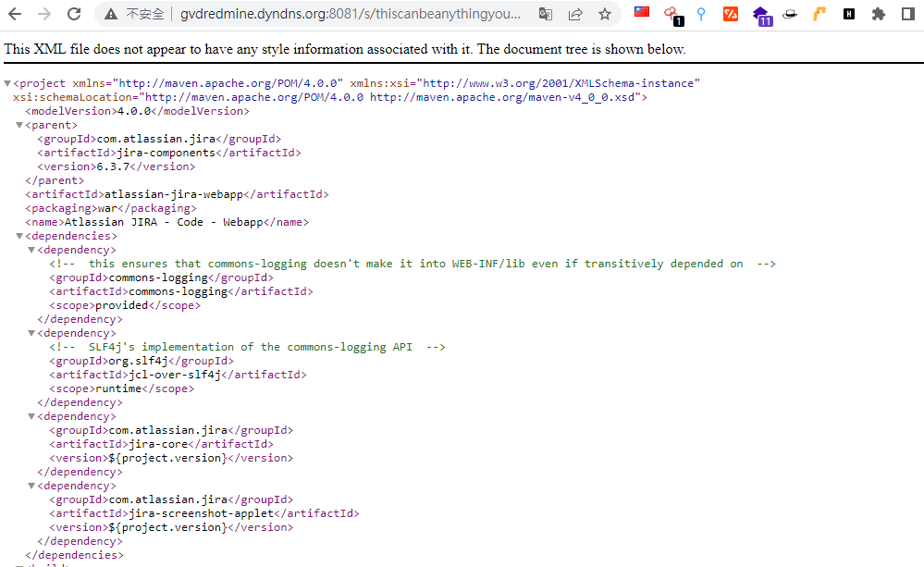Go back to the previous page

pyautogui.click(x=15, y=14)
